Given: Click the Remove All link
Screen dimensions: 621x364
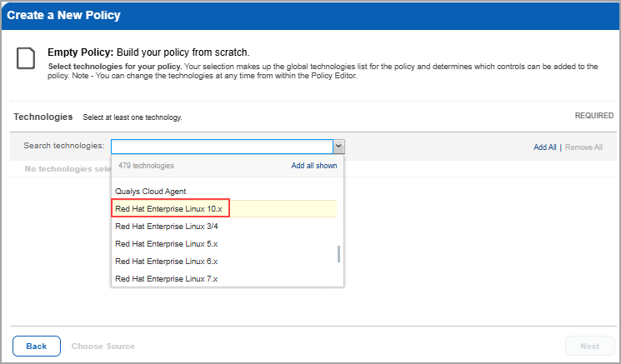Looking at the screenshot, I should [583, 147].
